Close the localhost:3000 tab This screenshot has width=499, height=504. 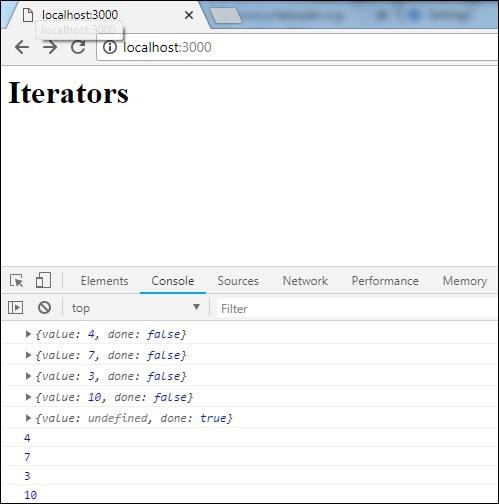point(189,15)
